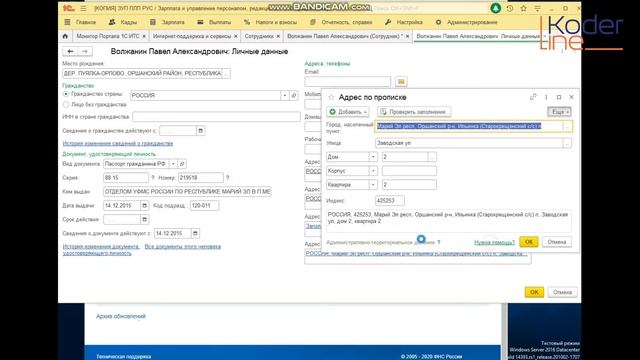Click the Кем выдан input field
The image size is (640, 360).
pyautogui.click(x=187, y=192)
